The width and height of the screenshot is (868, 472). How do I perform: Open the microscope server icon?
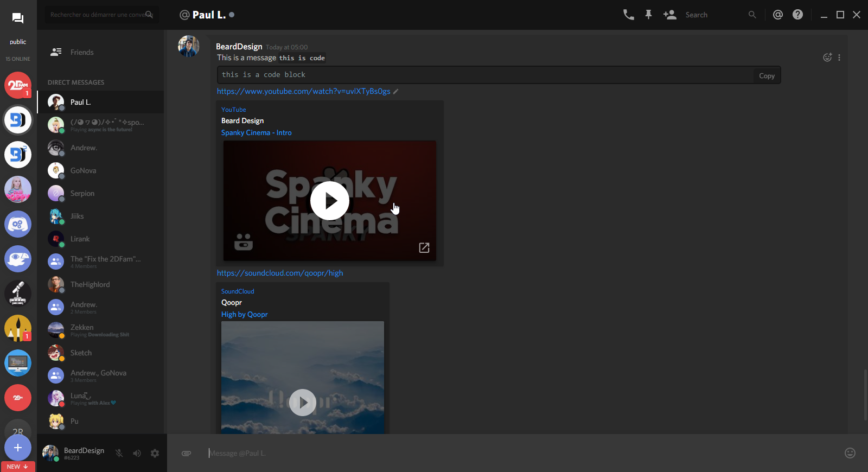(x=18, y=294)
